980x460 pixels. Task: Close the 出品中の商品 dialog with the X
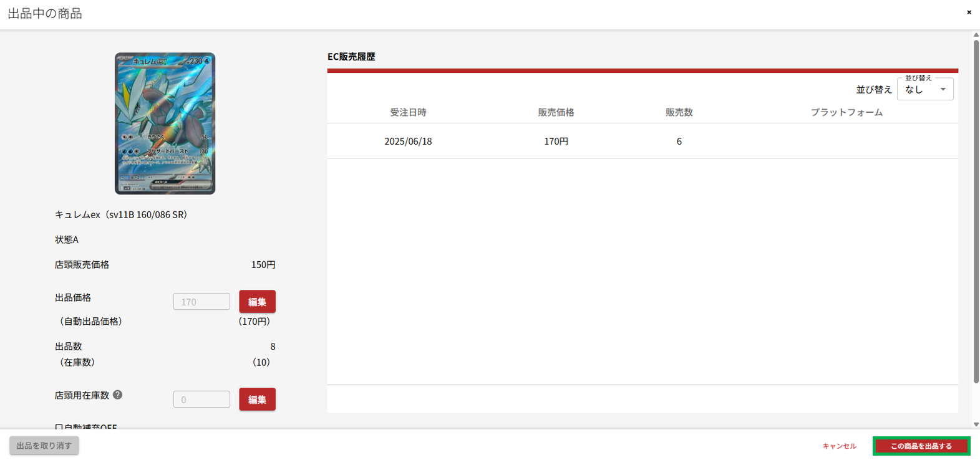coord(969,12)
